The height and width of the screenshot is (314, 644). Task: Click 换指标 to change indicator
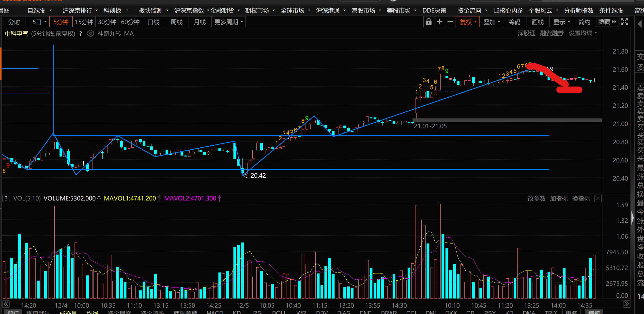click(x=581, y=198)
